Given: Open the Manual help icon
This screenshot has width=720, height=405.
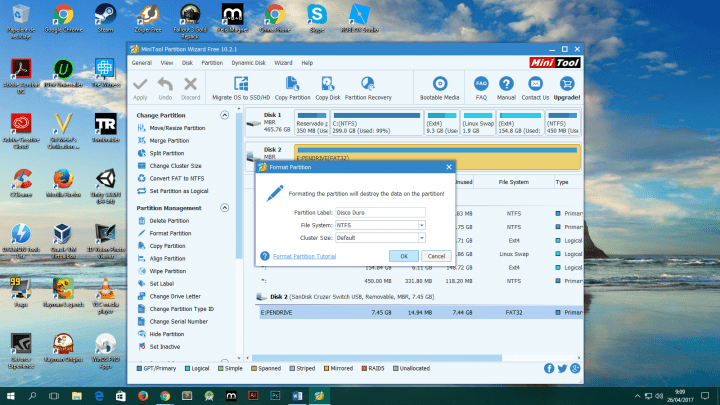Looking at the screenshot, I should point(506,84).
